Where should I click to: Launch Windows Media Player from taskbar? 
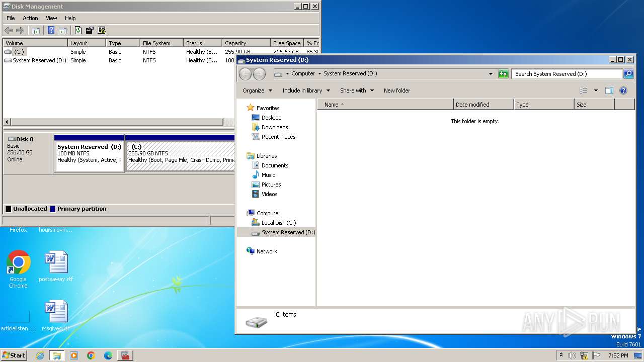tap(74, 355)
